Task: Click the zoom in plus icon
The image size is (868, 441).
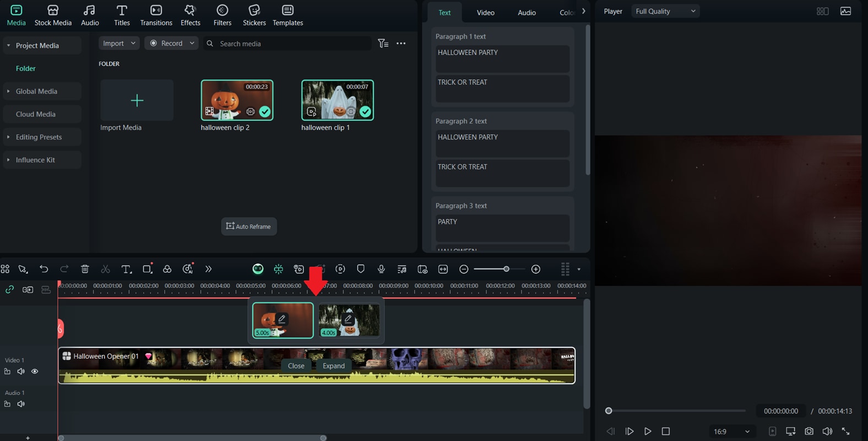Action: point(536,269)
